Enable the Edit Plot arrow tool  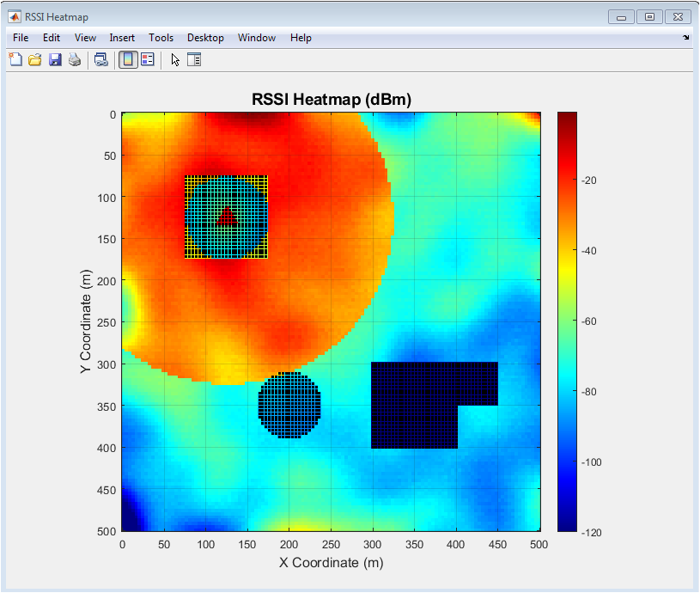175,59
